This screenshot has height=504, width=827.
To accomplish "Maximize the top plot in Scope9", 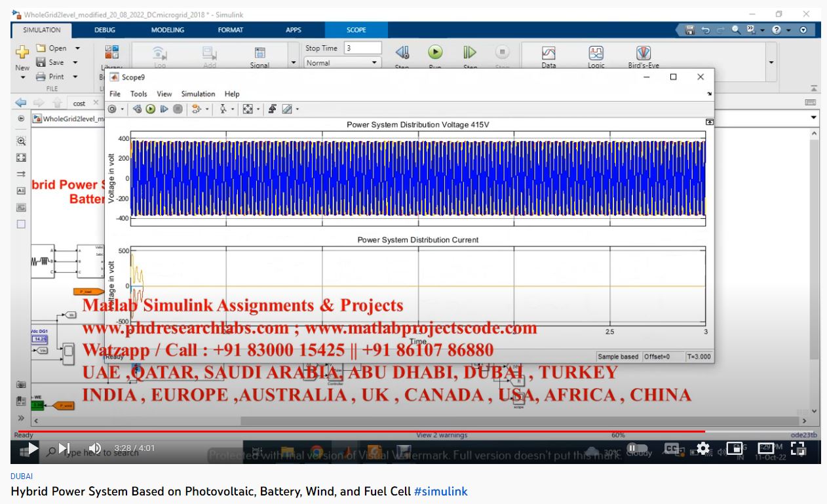I will pos(709,122).
